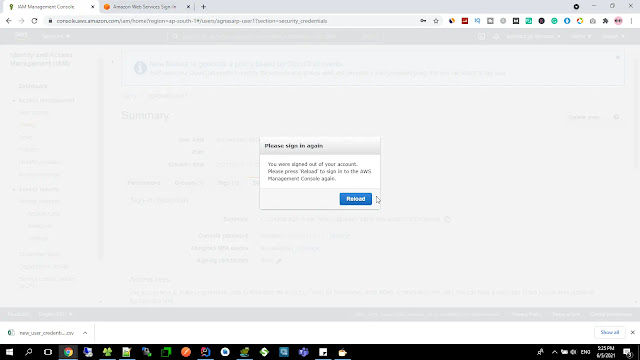Go back using browser back arrow
This screenshot has height=360, width=640.
coord(9,21)
